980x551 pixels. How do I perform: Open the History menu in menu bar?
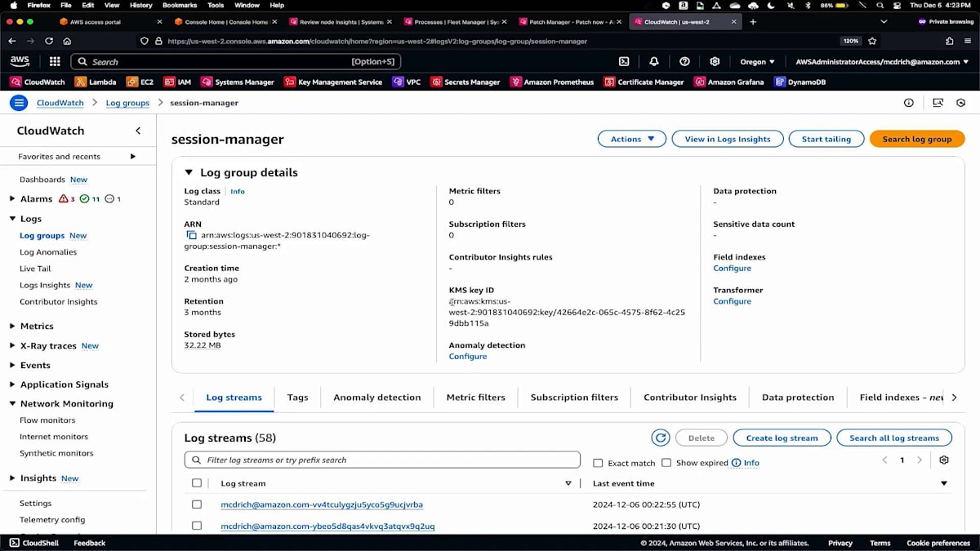pyautogui.click(x=140, y=5)
